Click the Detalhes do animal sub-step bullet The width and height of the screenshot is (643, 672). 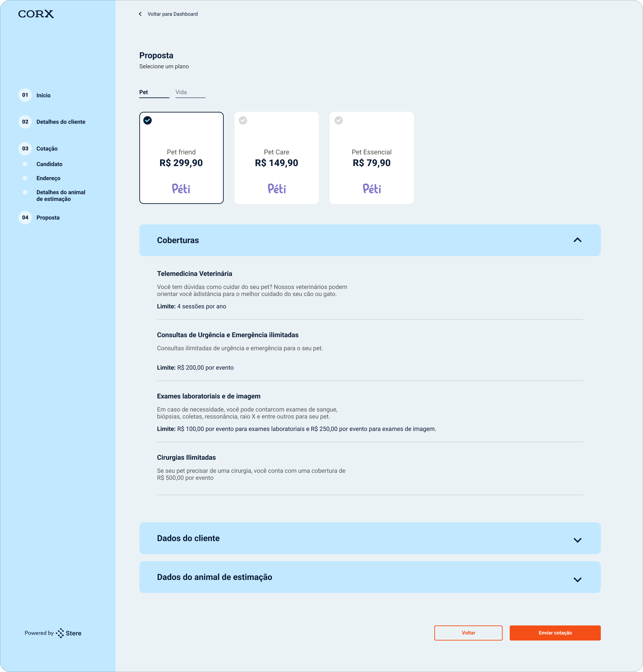[x=25, y=192]
